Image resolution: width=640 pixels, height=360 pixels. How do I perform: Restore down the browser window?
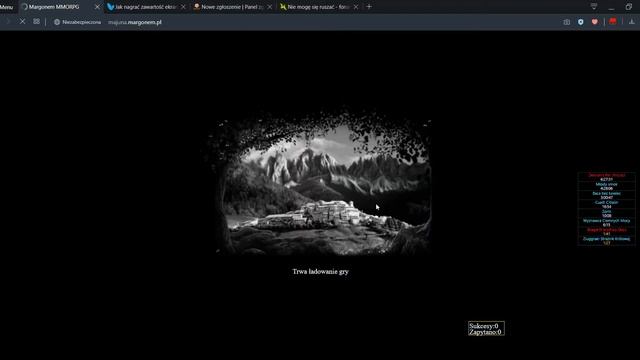pyautogui.click(x=629, y=7)
